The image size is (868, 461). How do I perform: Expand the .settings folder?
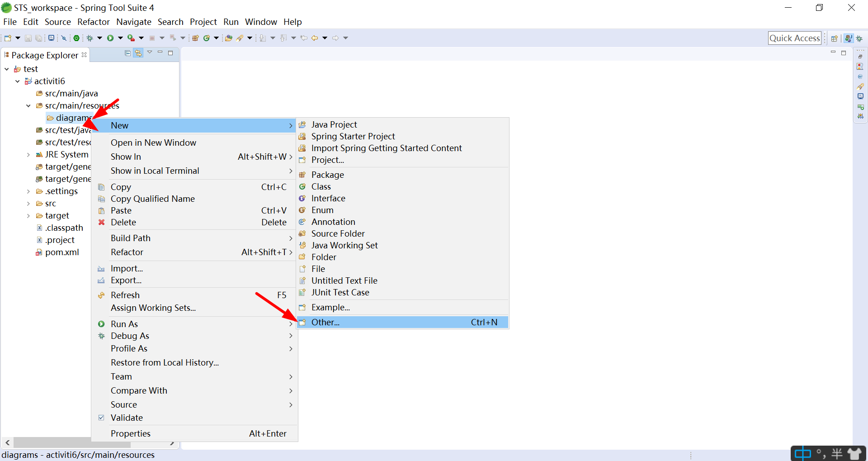[28, 191]
